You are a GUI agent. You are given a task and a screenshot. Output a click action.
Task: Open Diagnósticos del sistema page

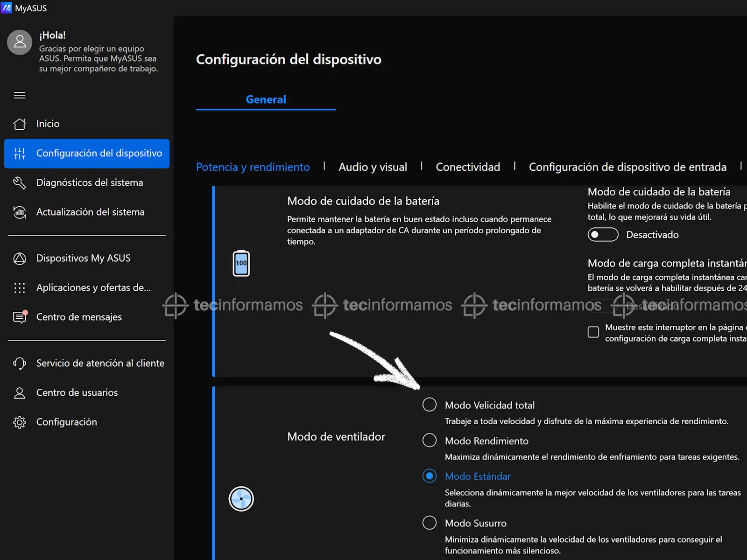pyautogui.click(x=87, y=182)
